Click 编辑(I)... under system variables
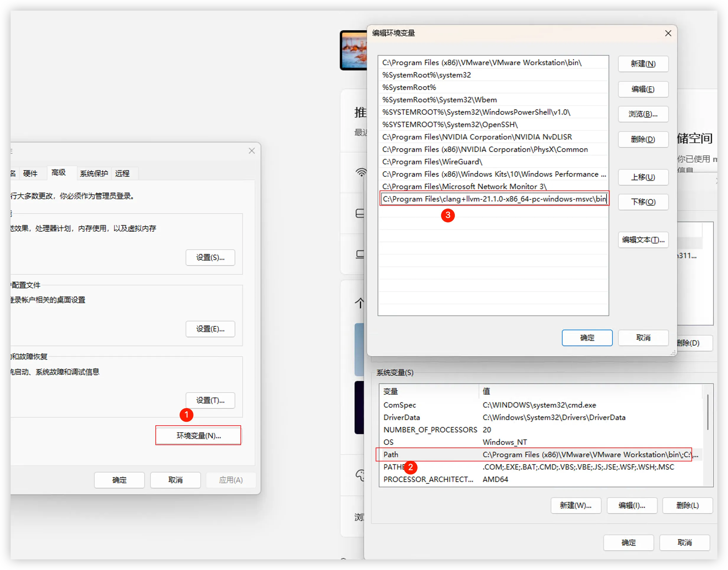This screenshot has height=570, width=728. pos(632,505)
